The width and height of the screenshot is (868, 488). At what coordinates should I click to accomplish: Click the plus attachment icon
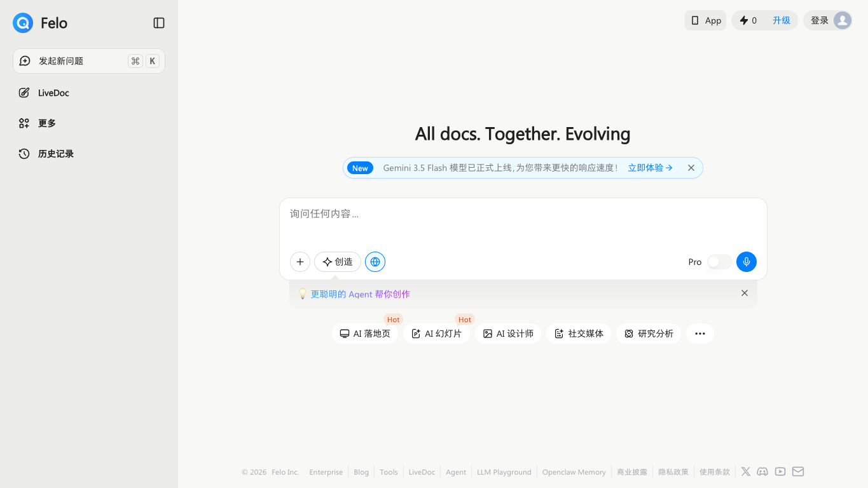[x=300, y=262]
